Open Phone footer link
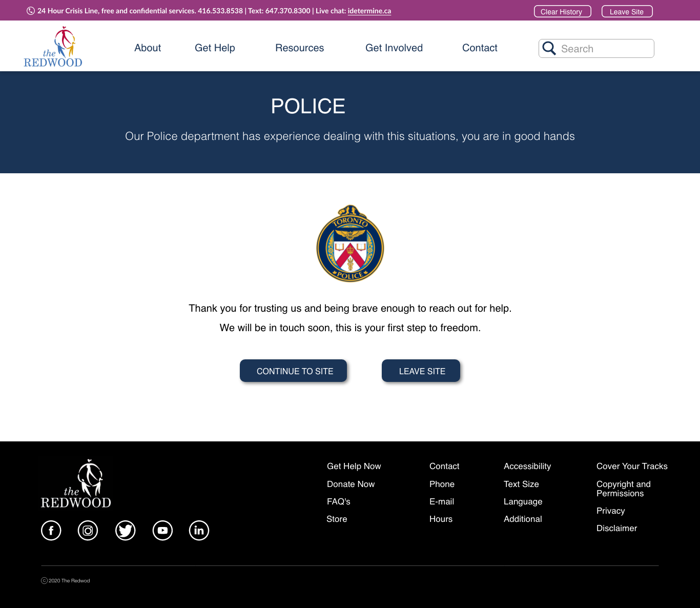This screenshot has width=700, height=608. tap(442, 484)
